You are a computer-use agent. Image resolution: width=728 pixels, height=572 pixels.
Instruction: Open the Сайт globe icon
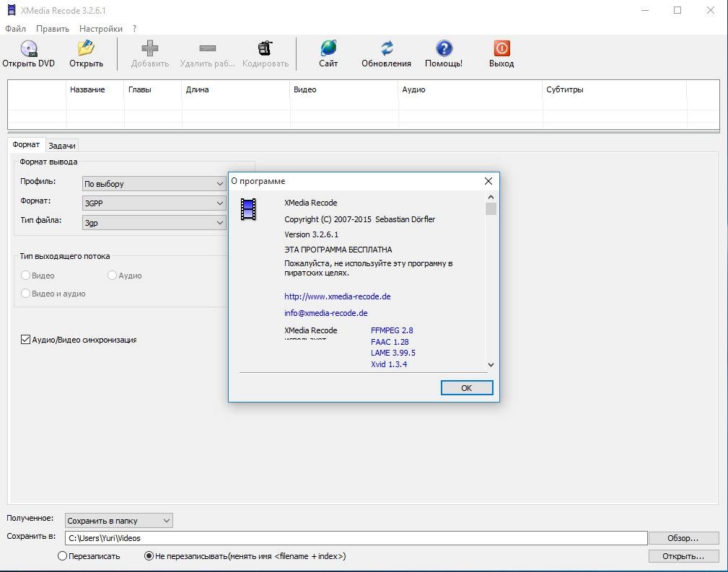coord(328,48)
